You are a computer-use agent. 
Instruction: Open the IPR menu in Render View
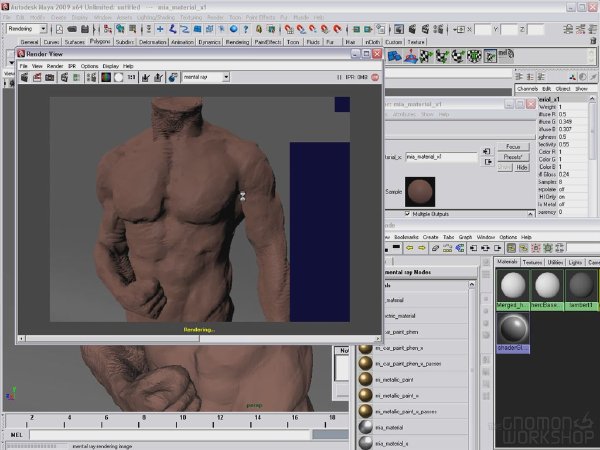72,66
